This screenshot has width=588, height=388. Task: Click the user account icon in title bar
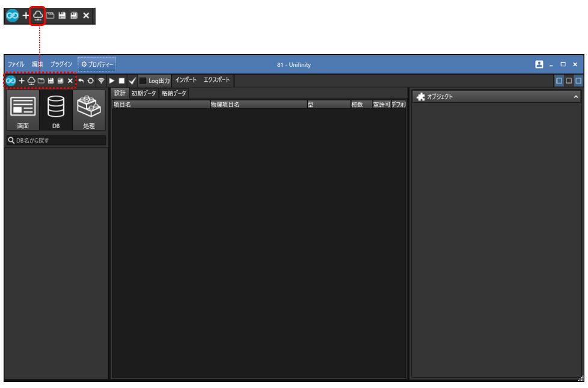[x=539, y=64]
